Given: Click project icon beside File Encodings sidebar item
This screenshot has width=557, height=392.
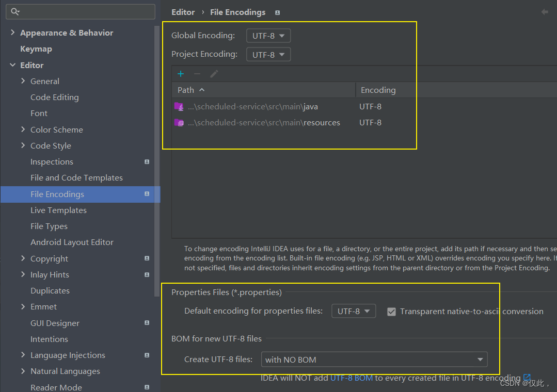Looking at the screenshot, I should pos(147,194).
